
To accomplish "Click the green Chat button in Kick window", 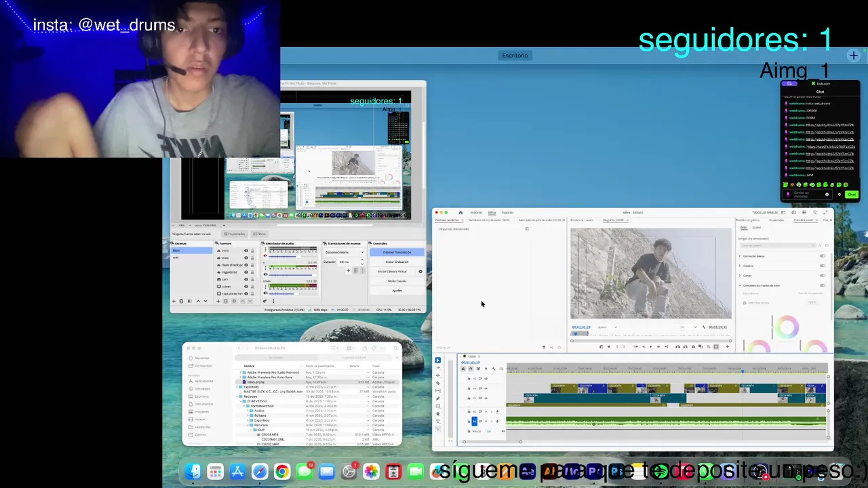I will (x=851, y=195).
